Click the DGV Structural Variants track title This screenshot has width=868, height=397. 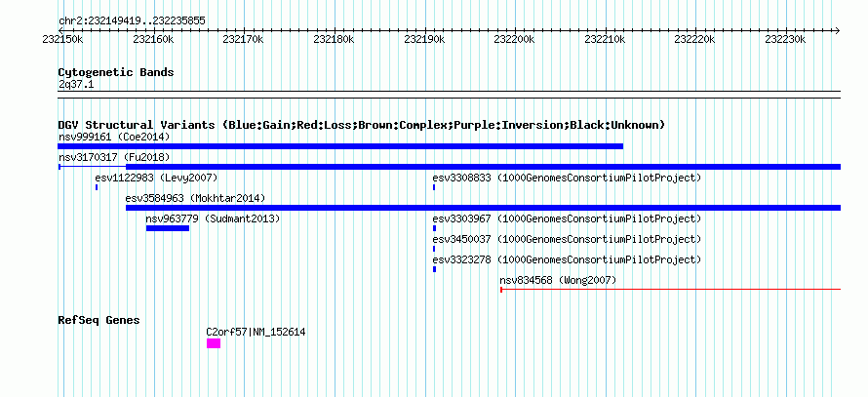coord(362,125)
